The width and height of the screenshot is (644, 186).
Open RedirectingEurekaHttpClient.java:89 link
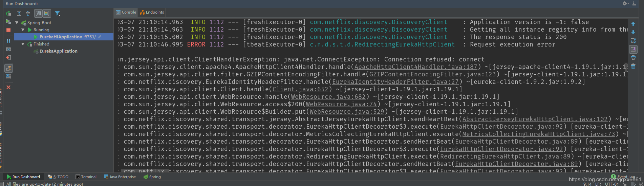(505, 156)
